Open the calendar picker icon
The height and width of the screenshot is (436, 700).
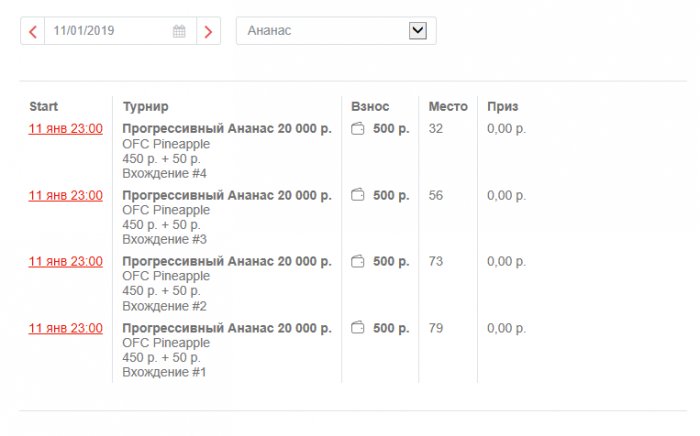(179, 31)
